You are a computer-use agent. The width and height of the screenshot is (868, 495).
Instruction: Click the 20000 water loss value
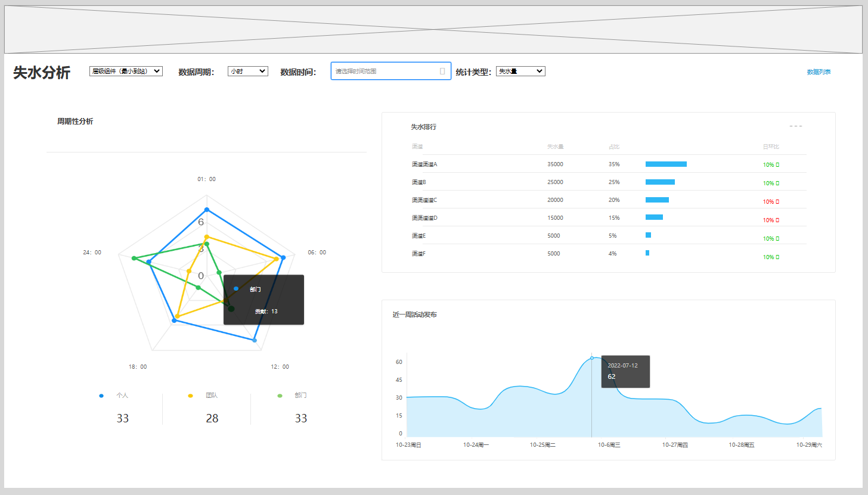tap(555, 200)
